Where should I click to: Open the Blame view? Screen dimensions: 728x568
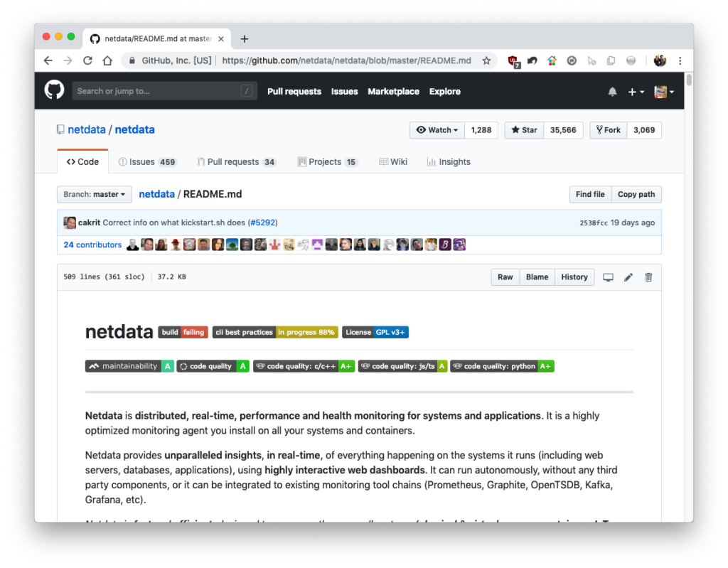point(537,277)
